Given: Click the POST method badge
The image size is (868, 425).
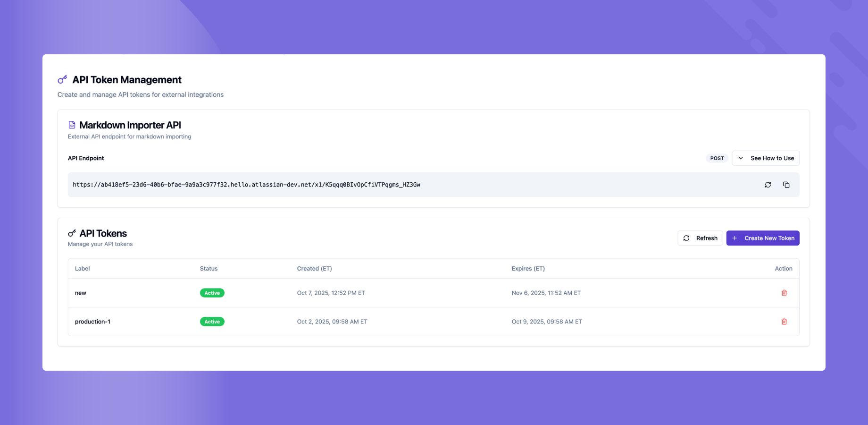Looking at the screenshot, I should (x=717, y=158).
